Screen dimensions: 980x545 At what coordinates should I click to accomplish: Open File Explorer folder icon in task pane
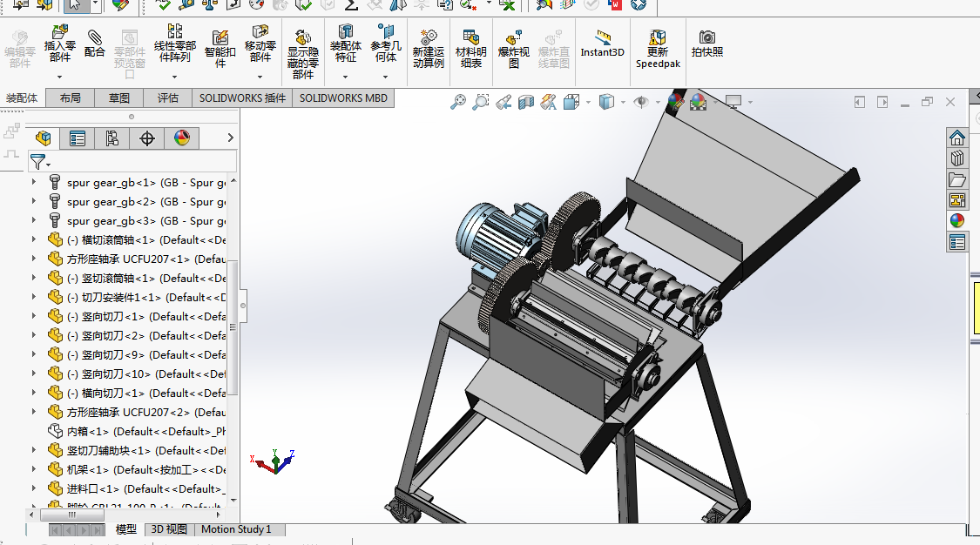coord(956,180)
